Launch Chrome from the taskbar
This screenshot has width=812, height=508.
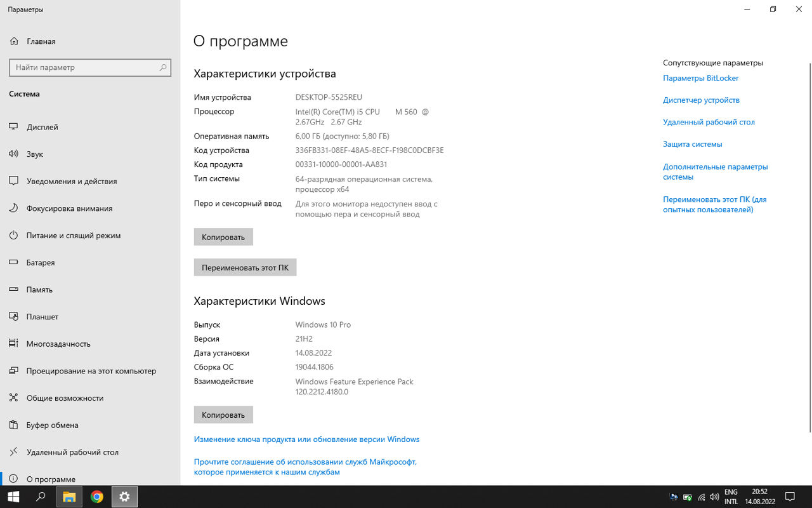click(96, 497)
